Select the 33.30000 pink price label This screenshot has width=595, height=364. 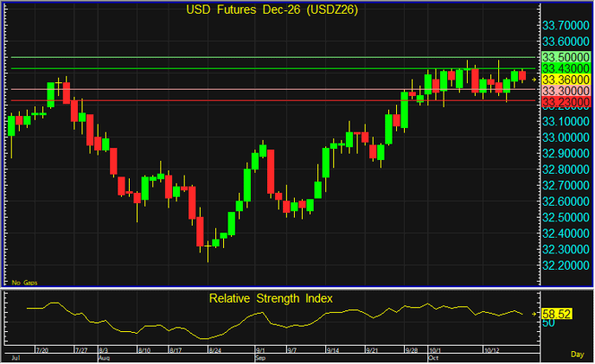tap(566, 91)
